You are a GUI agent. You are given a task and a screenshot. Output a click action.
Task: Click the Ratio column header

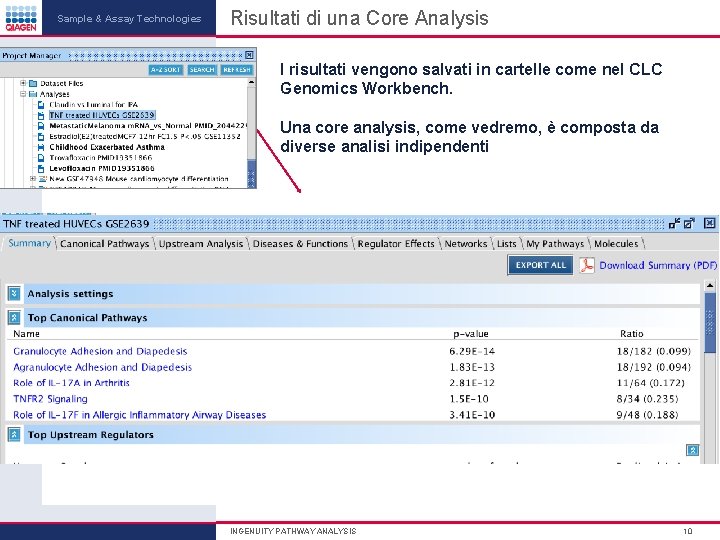coord(631,334)
